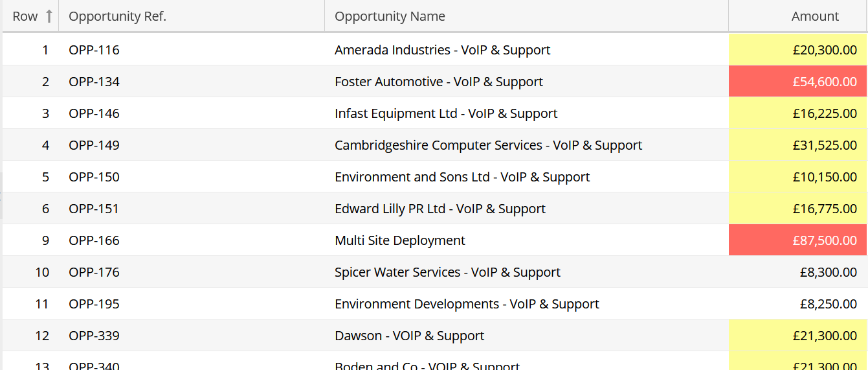Click the Row sort ascending arrow icon
This screenshot has width=868, height=370.
49,16
